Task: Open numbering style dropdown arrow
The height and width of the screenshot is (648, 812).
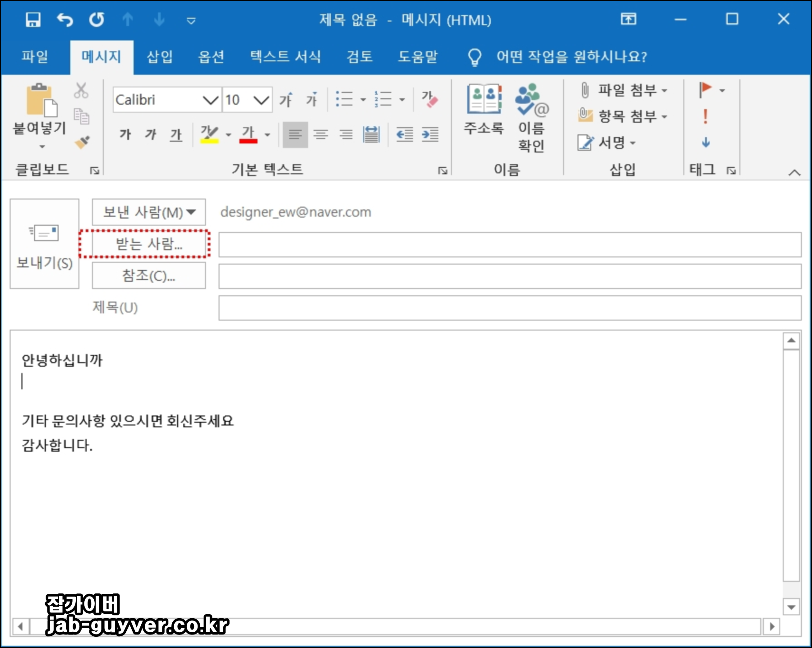Action: click(x=402, y=100)
